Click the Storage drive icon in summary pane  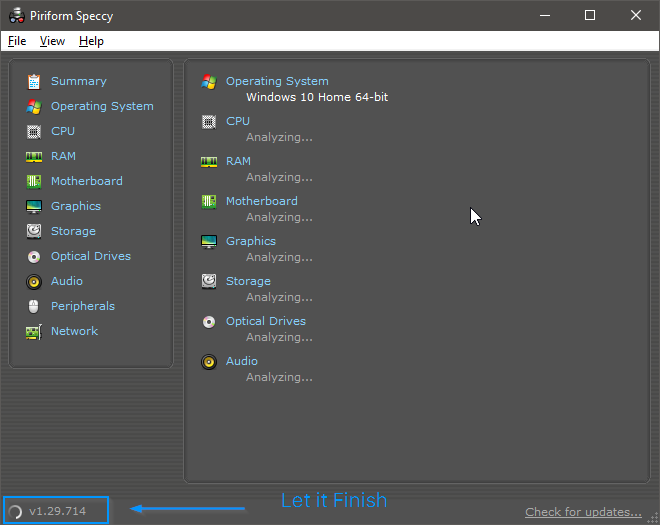209,281
